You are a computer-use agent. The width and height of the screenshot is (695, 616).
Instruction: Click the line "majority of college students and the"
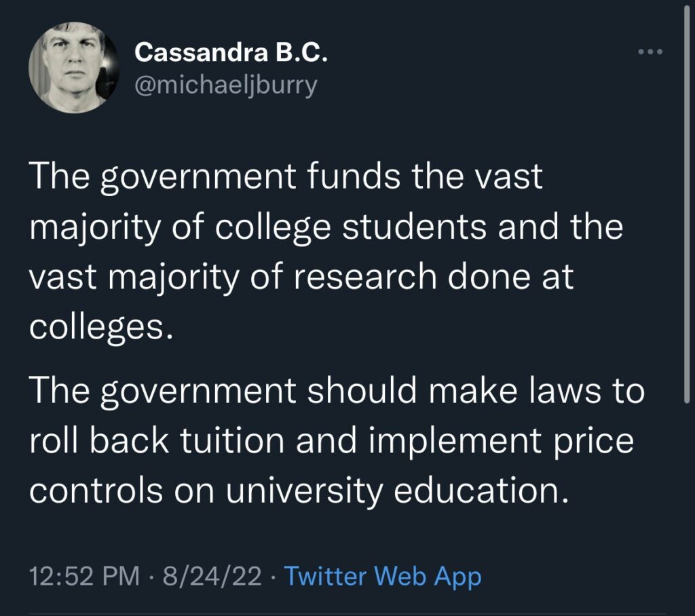[326, 227]
